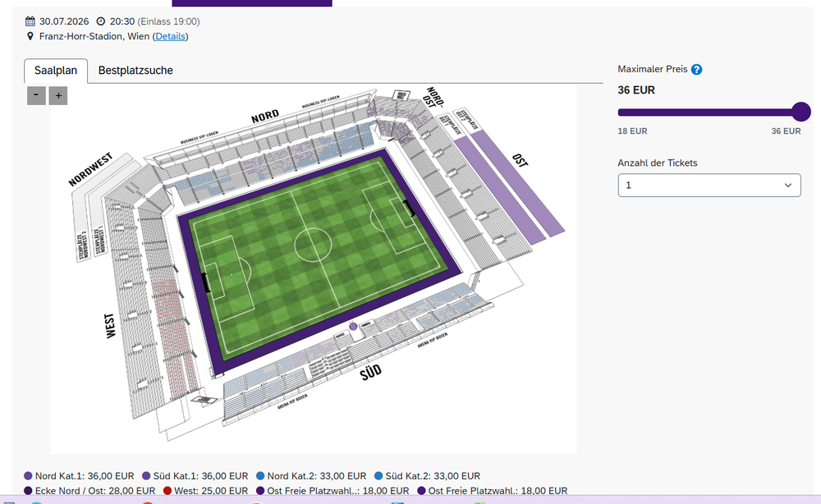Open the Maximaler Preis help icon
Screen dimensions: 821x504
click(x=696, y=70)
